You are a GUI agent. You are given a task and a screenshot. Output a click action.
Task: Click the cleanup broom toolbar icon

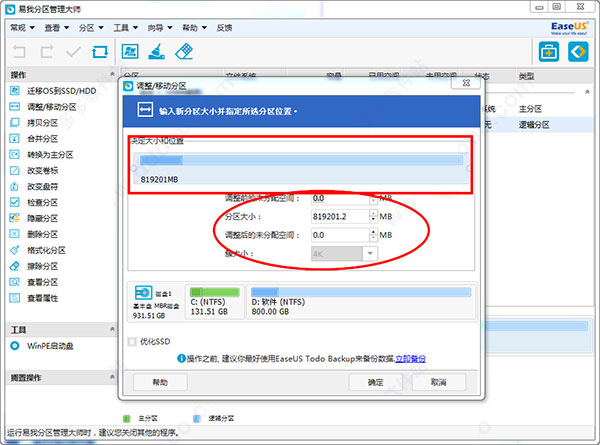(x=157, y=51)
